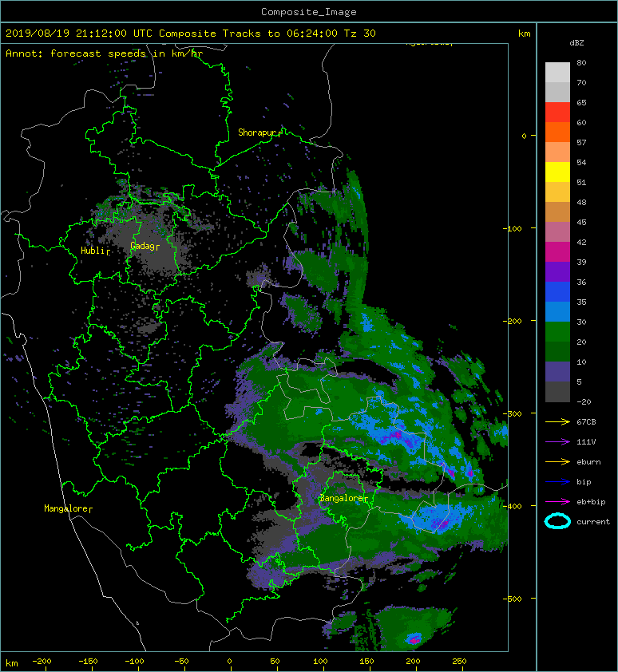The width and height of the screenshot is (618, 672).
Task: Click the Composite_Image title text
Action: [309, 12]
